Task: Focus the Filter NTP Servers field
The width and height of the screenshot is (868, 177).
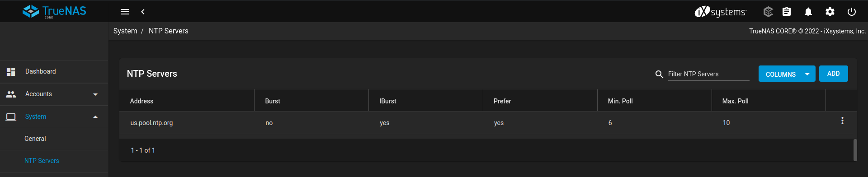Action: point(708,74)
